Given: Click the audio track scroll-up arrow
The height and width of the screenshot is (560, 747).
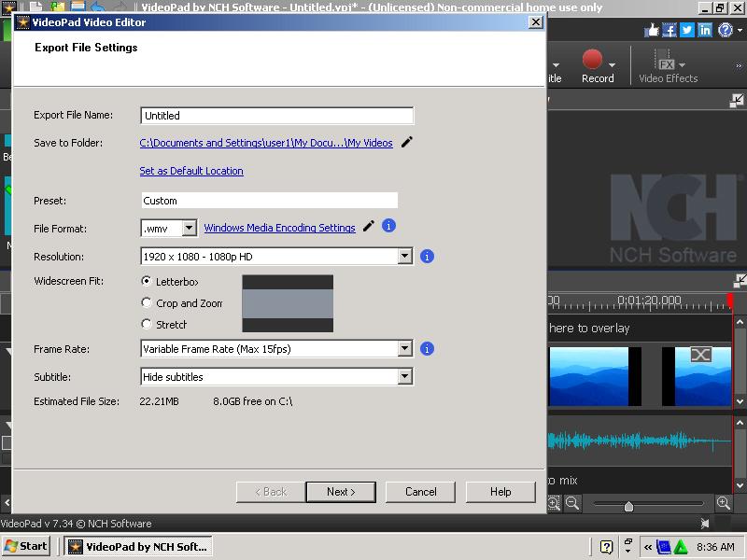Looking at the screenshot, I should [x=740, y=423].
